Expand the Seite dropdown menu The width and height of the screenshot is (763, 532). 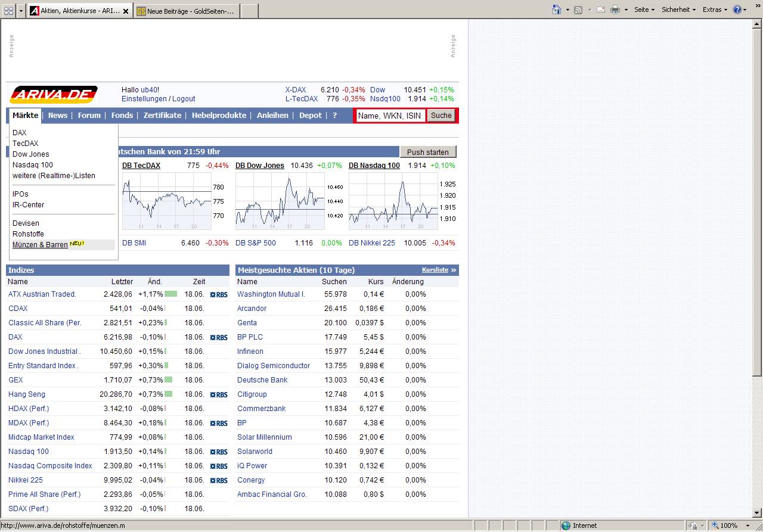point(644,10)
